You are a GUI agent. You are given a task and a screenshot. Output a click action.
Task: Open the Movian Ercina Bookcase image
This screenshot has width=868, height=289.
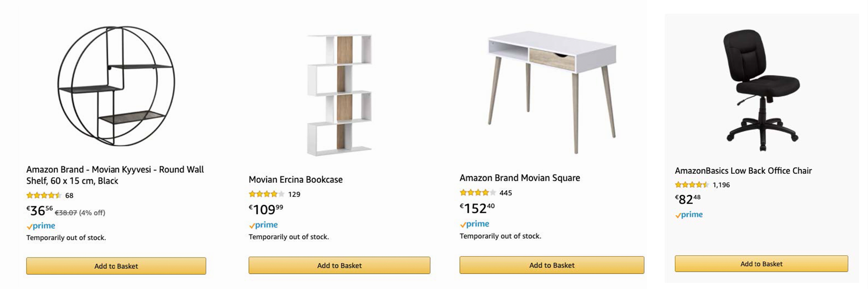(340, 95)
